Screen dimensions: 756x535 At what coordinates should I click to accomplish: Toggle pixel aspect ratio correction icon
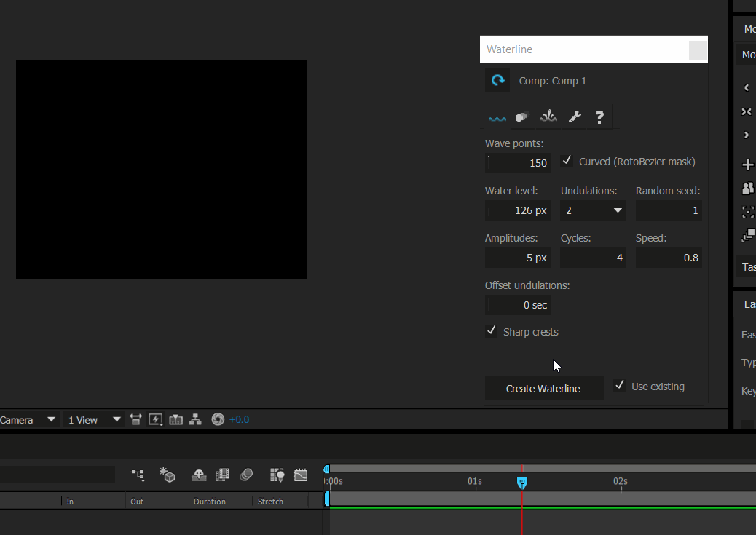(135, 419)
